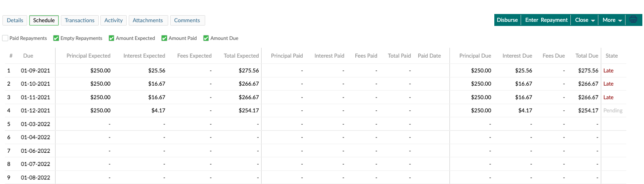Click the Total Paid column header

tap(399, 56)
